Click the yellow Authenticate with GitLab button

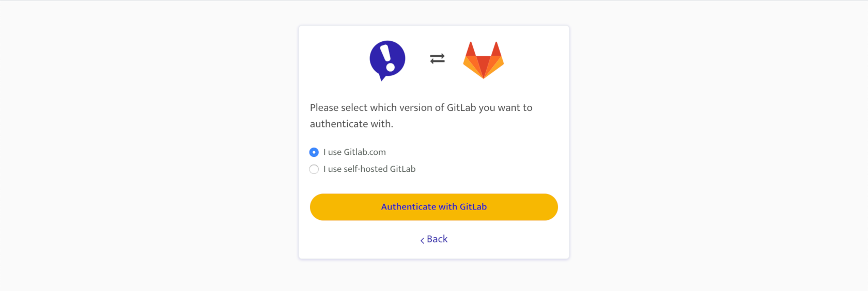point(434,207)
